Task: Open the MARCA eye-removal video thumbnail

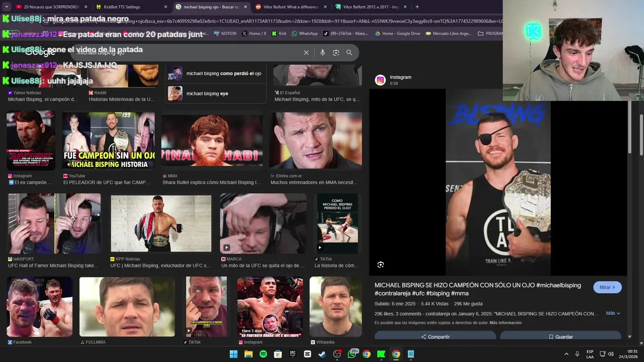Action: pos(263,224)
